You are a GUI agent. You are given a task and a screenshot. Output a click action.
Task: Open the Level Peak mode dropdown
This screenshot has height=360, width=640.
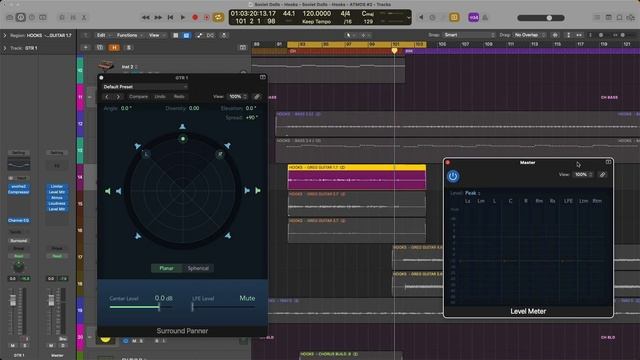pyautogui.click(x=473, y=193)
